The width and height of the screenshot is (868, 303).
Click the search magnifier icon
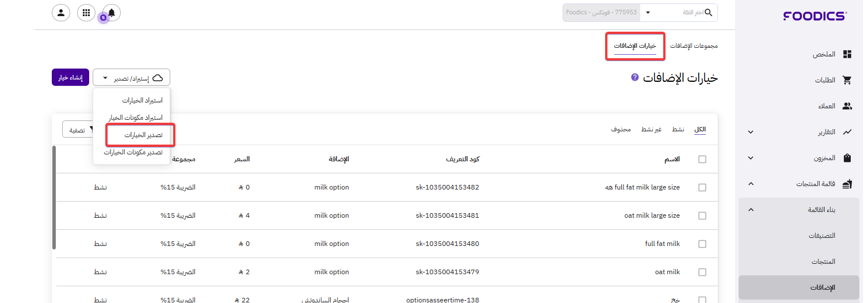tap(708, 13)
